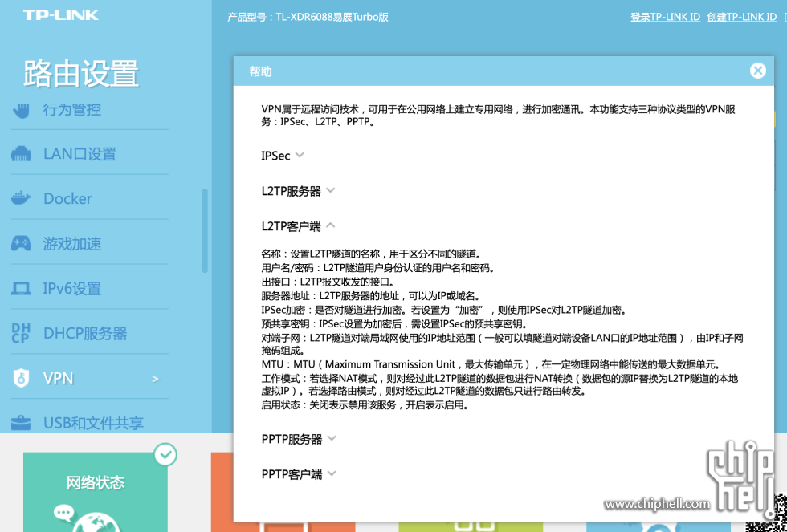
Task: Click the gamepad icon for 游戏加速
Action: (21, 244)
